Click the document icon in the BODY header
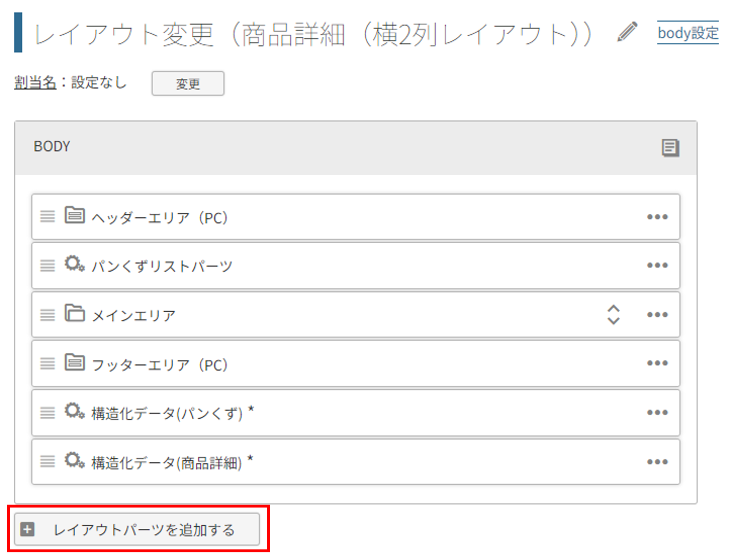Image resolution: width=731 pixels, height=560 pixels. 670,148
